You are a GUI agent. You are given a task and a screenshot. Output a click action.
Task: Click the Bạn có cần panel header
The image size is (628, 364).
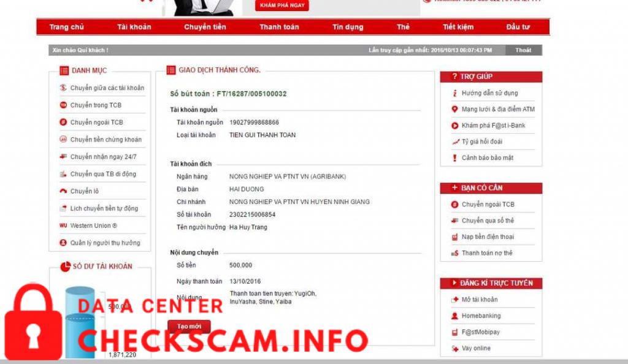pos(491,188)
